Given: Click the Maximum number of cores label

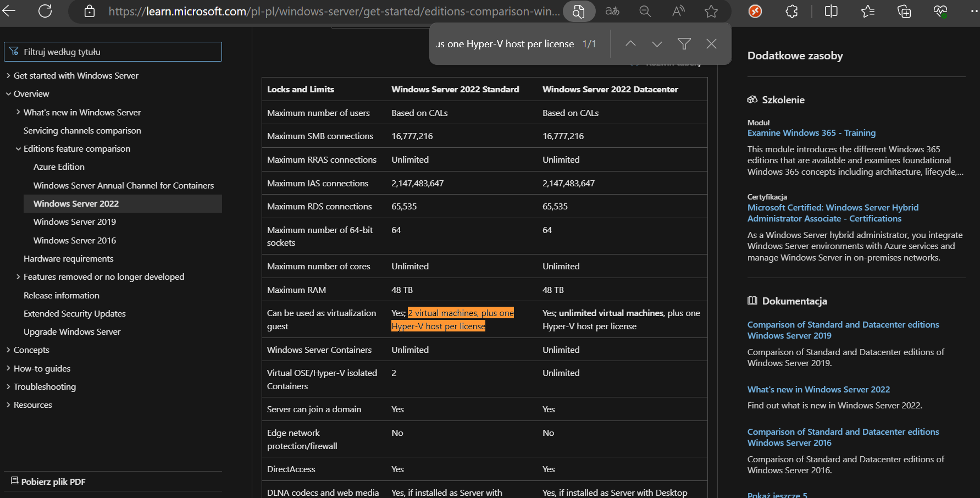Looking at the screenshot, I should 319,267.
